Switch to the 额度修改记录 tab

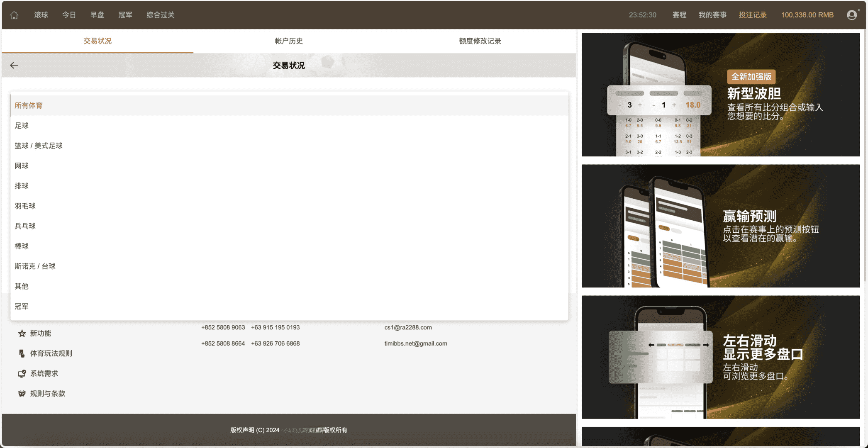coord(479,41)
